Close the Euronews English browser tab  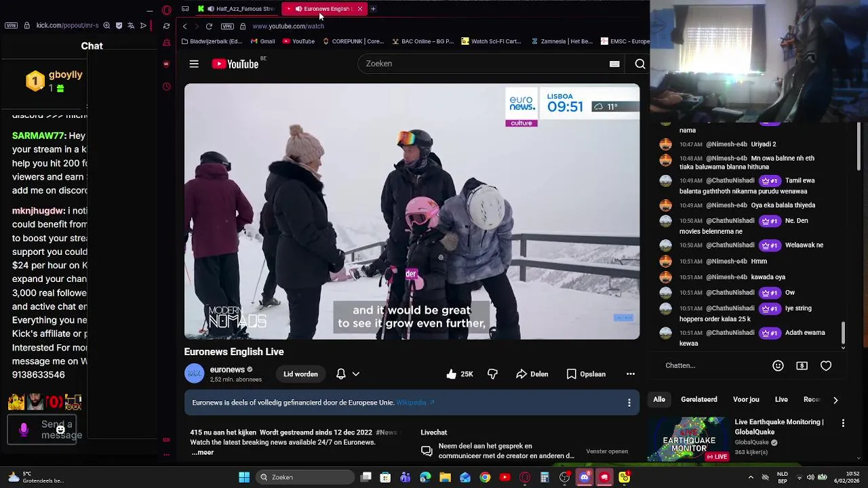(360, 9)
